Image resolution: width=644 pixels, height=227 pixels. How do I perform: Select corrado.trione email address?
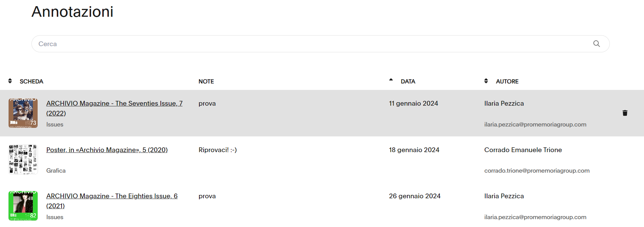click(x=537, y=171)
